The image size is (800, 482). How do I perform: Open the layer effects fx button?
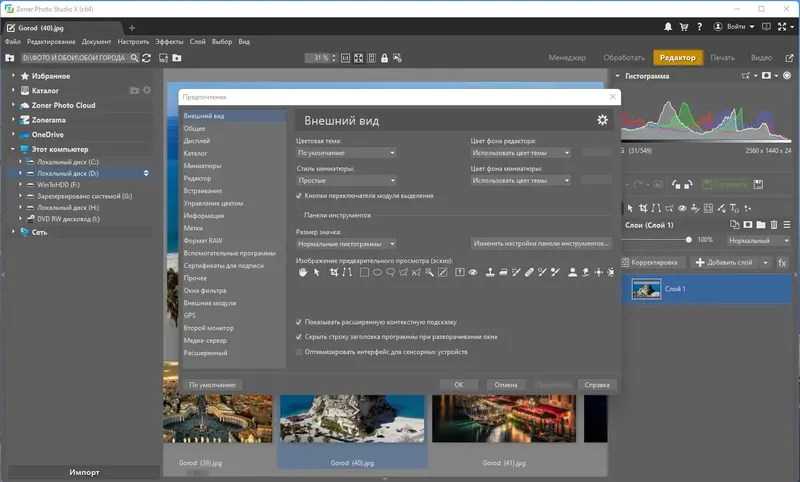[783, 262]
